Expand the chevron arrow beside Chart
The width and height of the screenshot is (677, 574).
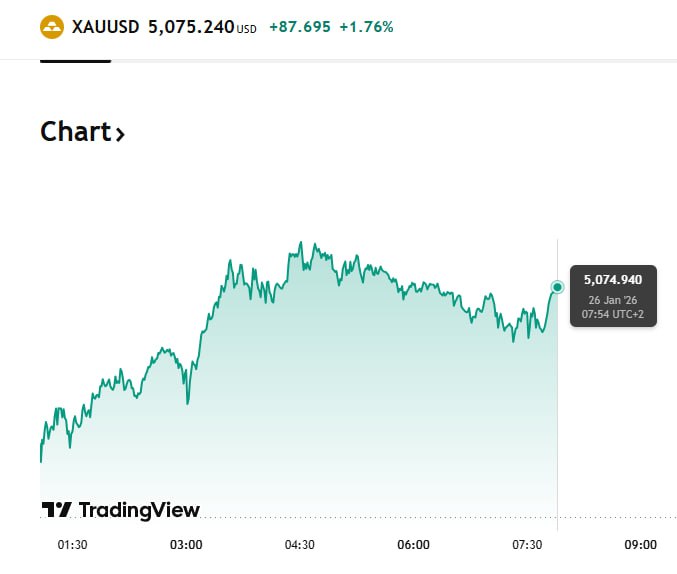click(x=121, y=134)
